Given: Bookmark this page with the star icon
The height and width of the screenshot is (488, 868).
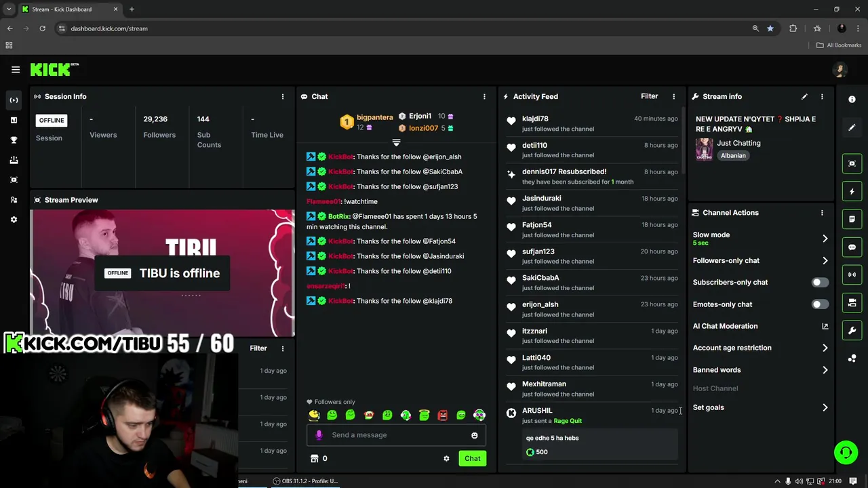Looking at the screenshot, I should (770, 28).
